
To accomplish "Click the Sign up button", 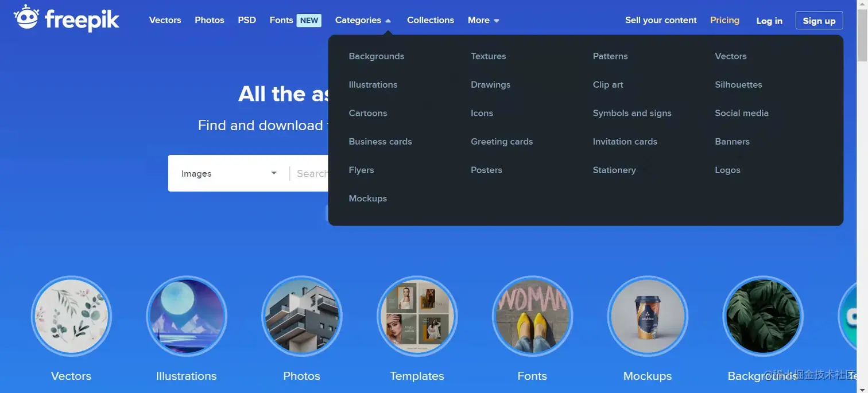I will coord(819,21).
